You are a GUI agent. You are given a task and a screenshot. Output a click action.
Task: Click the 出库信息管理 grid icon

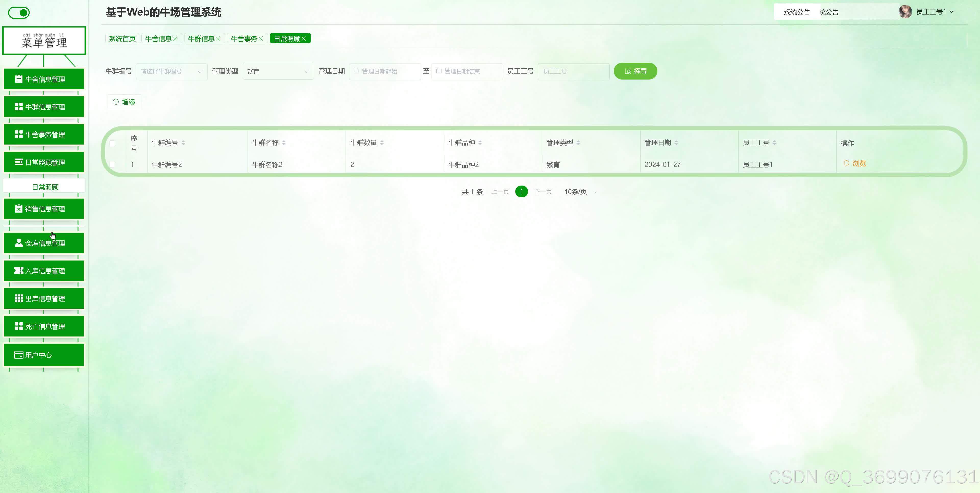18,299
